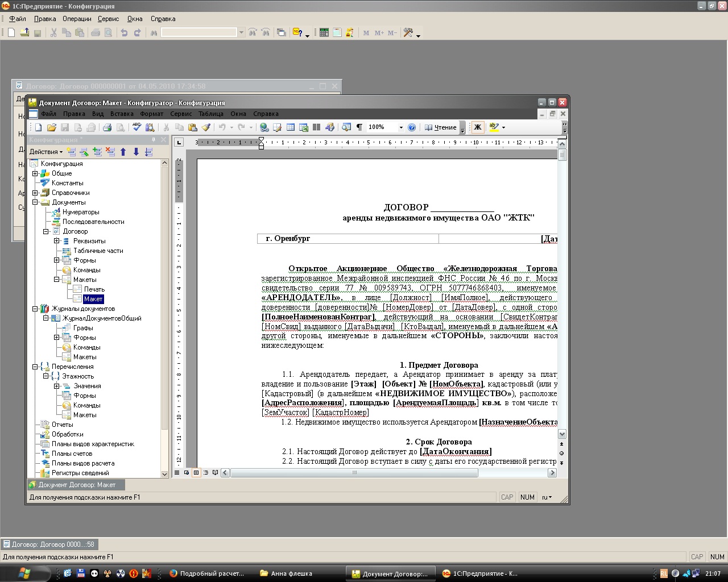Open Действия dropdown in configuration panel
728x582 pixels.
pyautogui.click(x=45, y=152)
